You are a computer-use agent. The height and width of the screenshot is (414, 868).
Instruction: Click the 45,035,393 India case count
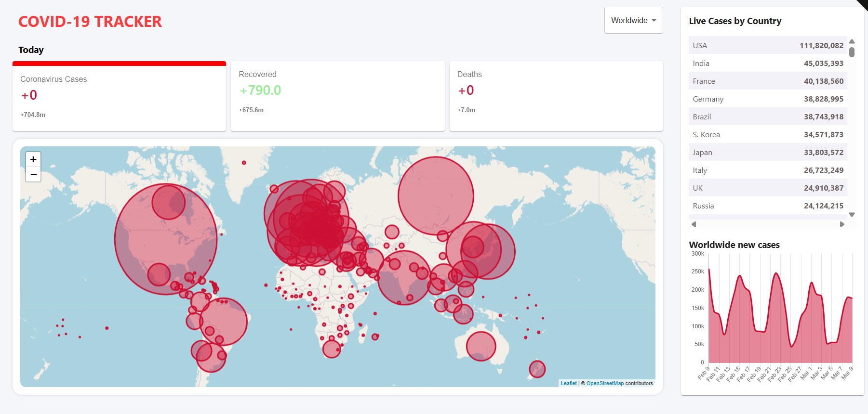[823, 63]
